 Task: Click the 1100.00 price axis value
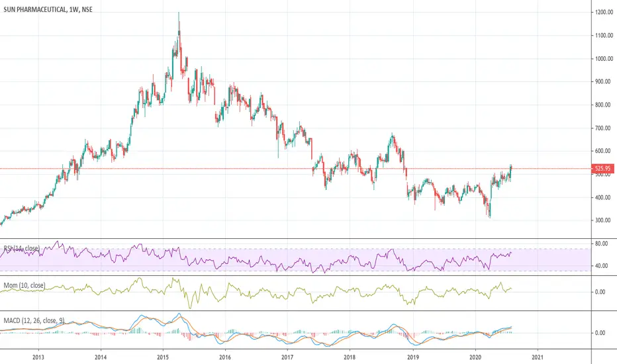(604, 36)
